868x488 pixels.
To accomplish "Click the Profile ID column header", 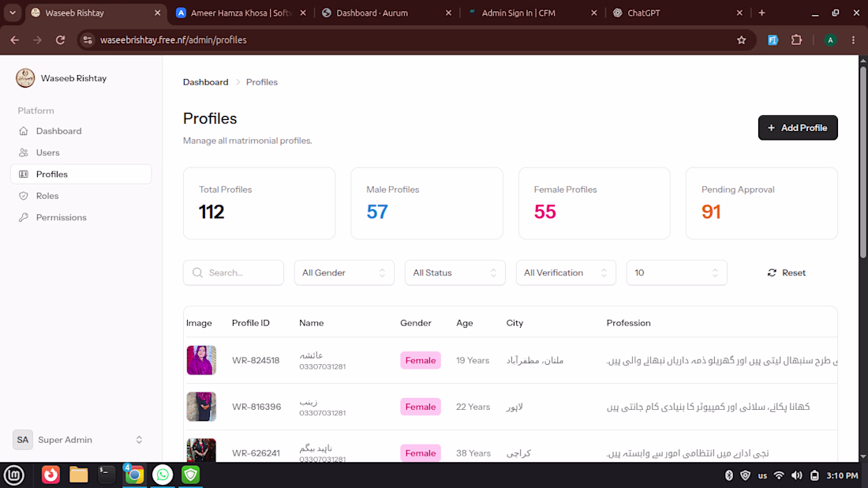I will [251, 323].
